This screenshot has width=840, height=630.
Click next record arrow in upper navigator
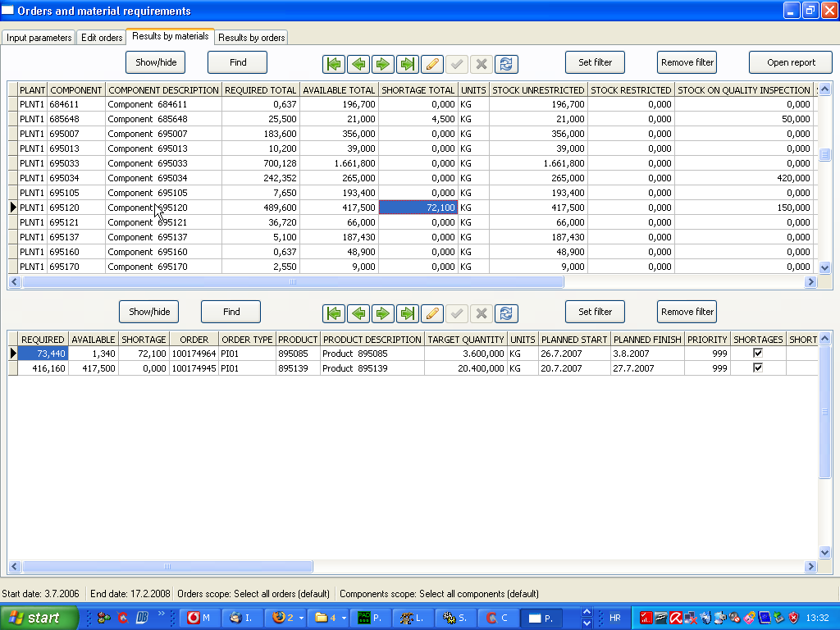coord(382,63)
